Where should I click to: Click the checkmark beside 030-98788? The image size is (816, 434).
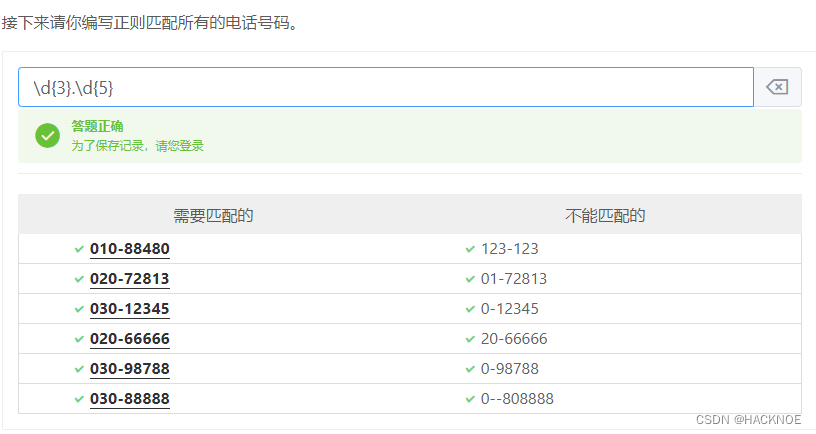click(x=79, y=369)
